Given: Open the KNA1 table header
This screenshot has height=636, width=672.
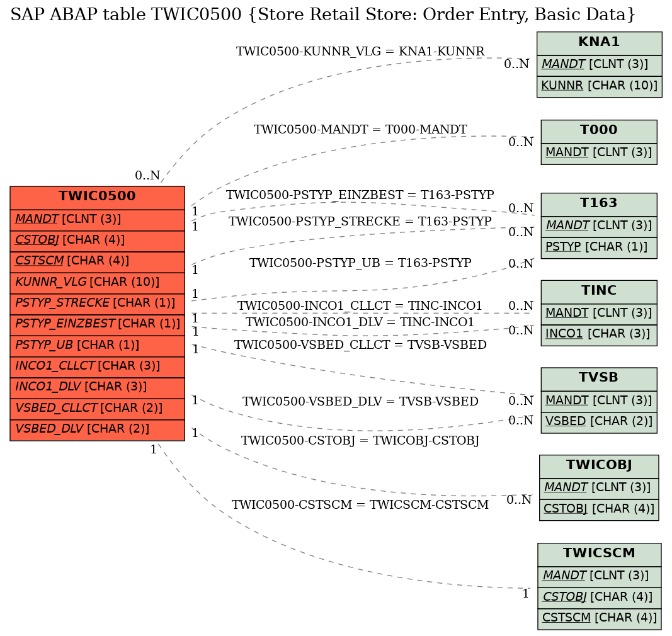Looking at the screenshot, I should (x=599, y=42).
